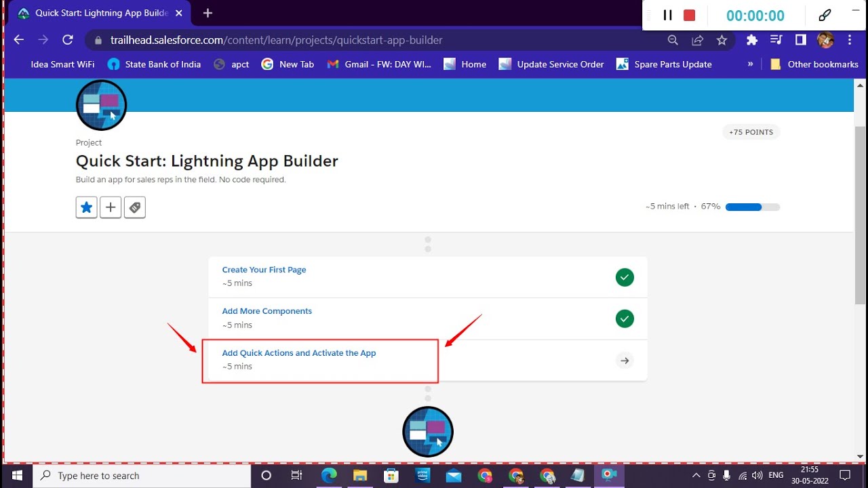The width and height of the screenshot is (868, 488).
Task: Click the green checkmark for Add More Components
Action: [x=625, y=319]
